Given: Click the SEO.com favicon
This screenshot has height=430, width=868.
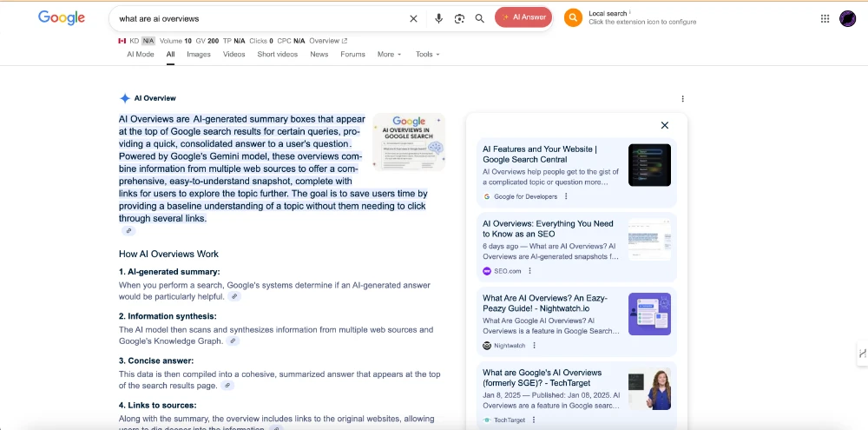Looking at the screenshot, I should [x=487, y=271].
